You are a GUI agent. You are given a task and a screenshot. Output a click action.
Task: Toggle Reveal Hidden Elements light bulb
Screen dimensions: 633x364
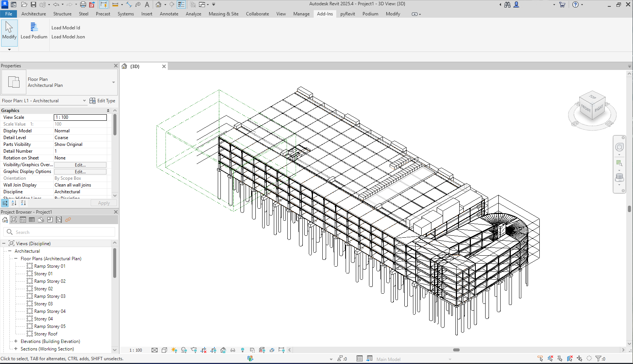click(x=243, y=350)
